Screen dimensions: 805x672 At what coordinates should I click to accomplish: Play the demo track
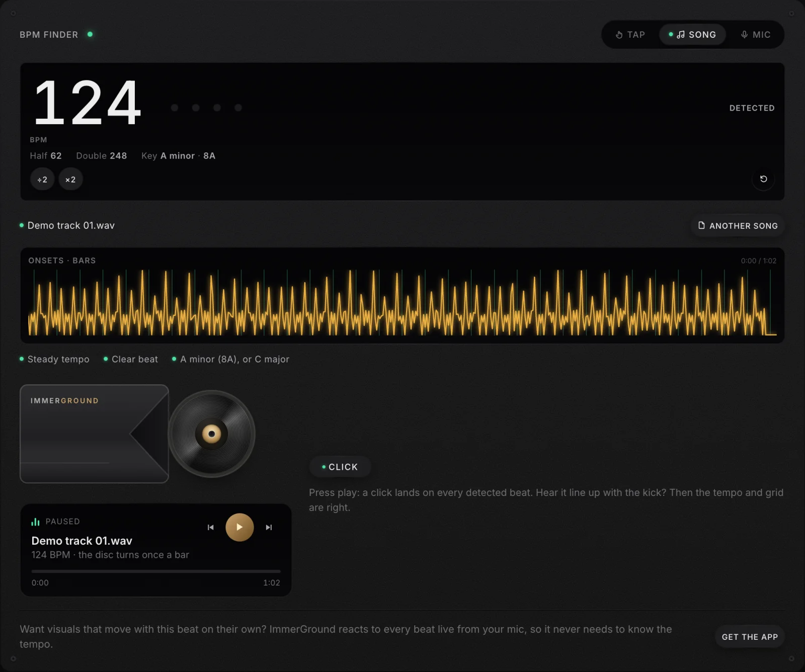(x=239, y=527)
